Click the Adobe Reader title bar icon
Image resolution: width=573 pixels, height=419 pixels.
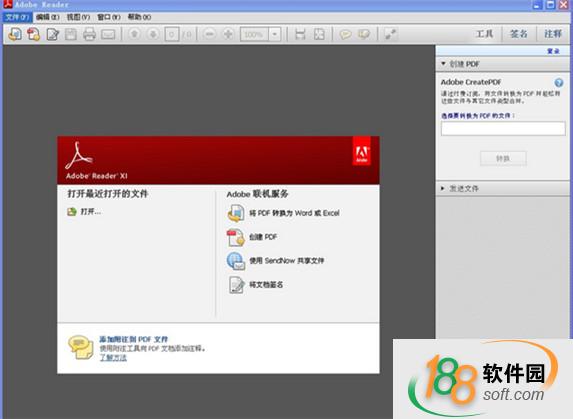[x=8, y=4]
